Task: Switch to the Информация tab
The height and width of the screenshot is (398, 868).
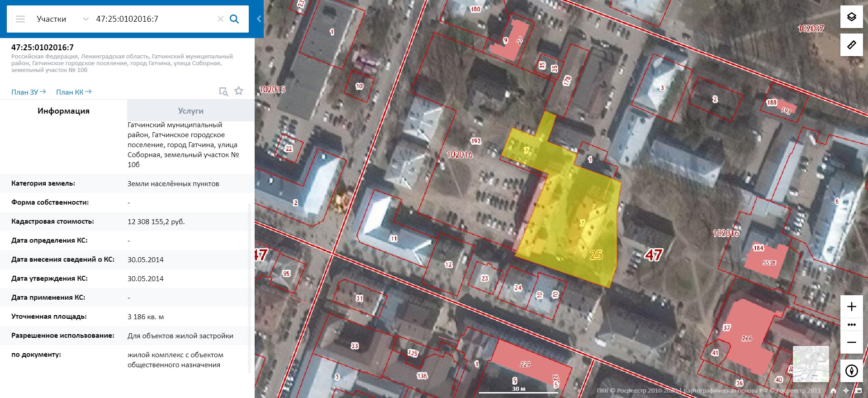Action: tap(63, 111)
